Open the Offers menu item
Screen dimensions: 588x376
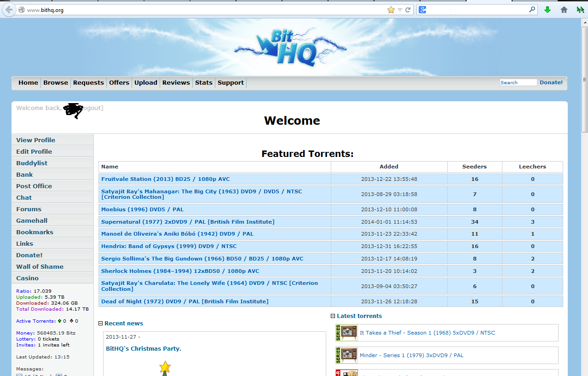tap(119, 83)
